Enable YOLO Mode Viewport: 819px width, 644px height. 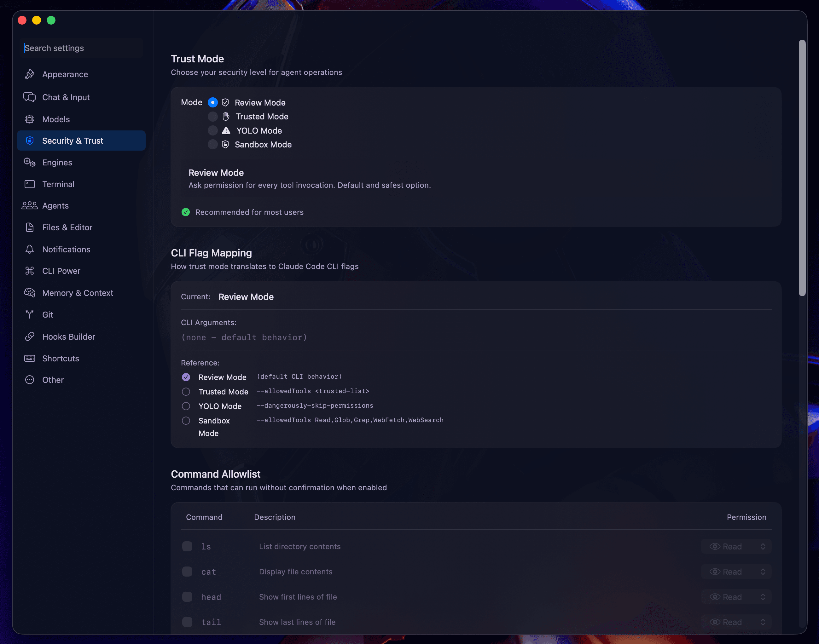click(213, 130)
